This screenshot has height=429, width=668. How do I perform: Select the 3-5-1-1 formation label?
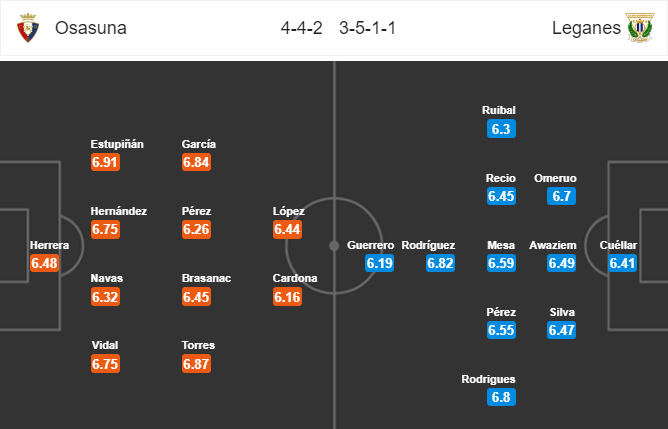point(366,30)
